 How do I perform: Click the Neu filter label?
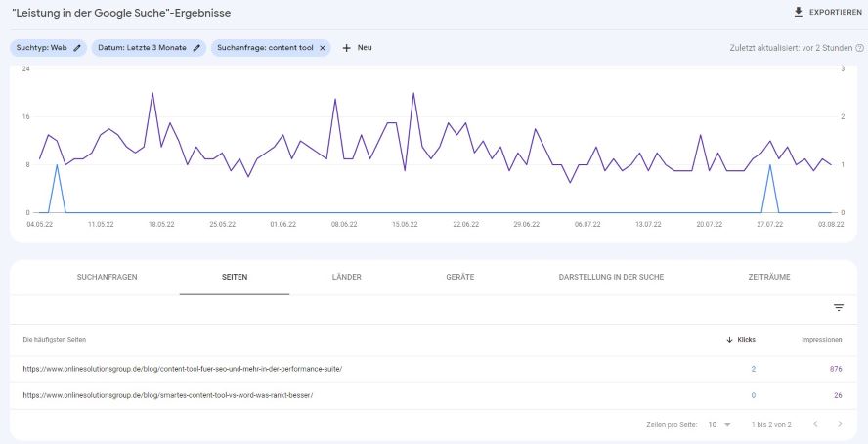[365, 48]
